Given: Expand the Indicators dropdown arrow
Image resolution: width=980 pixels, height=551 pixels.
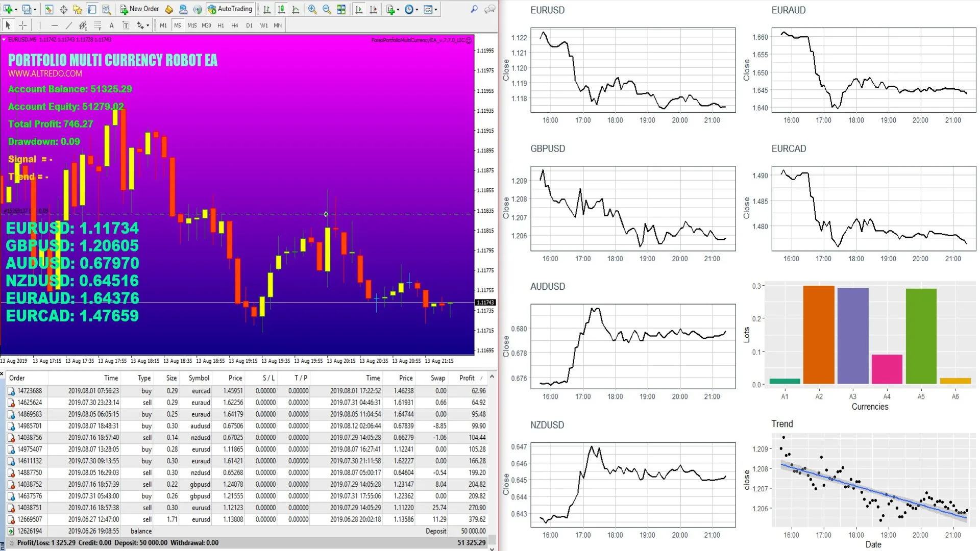Looking at the screenshot, I should (399, 9).
